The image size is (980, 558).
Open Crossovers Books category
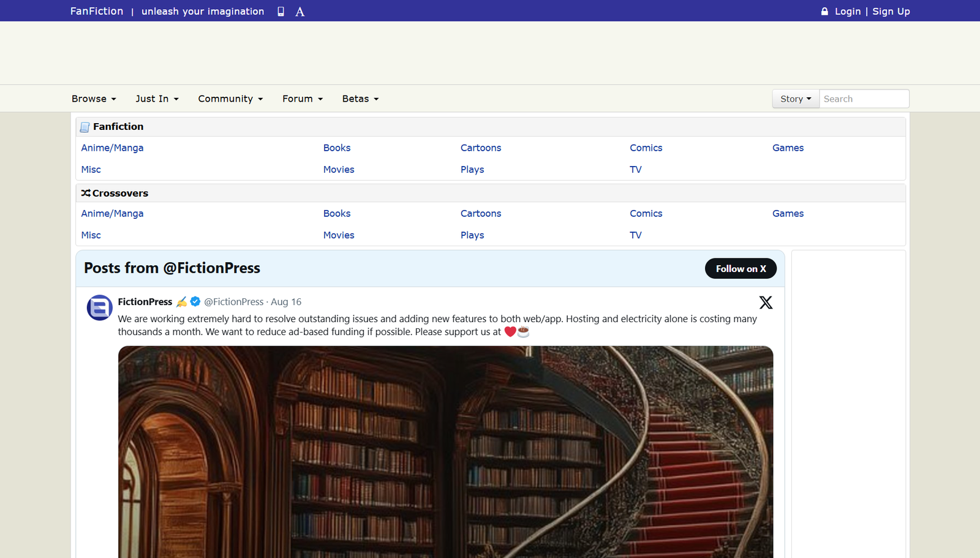click(x=337, y=213)
